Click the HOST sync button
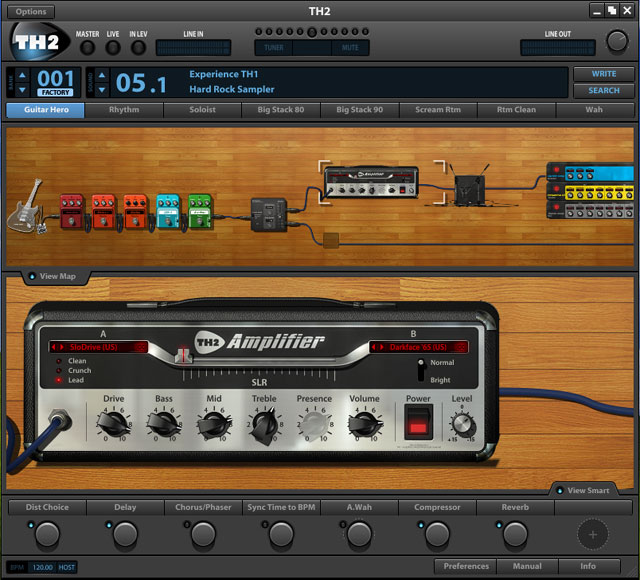Image resolution: width=640 pixels, height=580 pixels. tap(66, 567)
